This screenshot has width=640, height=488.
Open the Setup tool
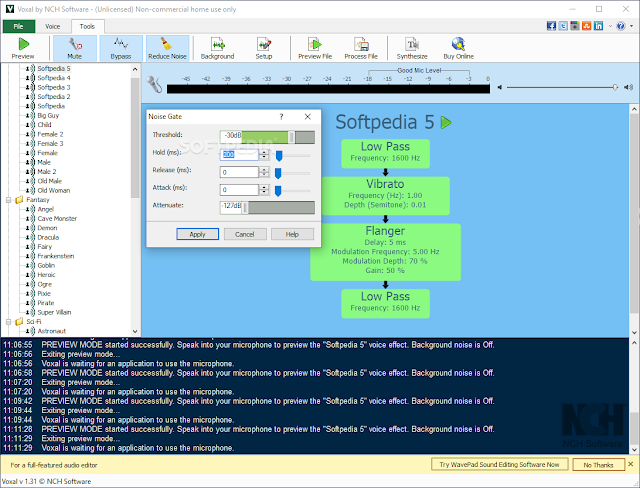[264, 48]
